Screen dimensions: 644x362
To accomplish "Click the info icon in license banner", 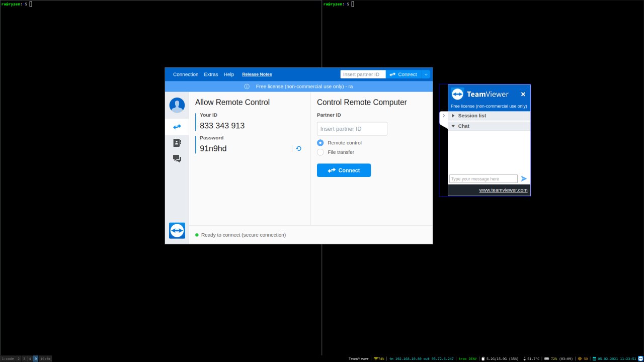I will click(247, 86).
